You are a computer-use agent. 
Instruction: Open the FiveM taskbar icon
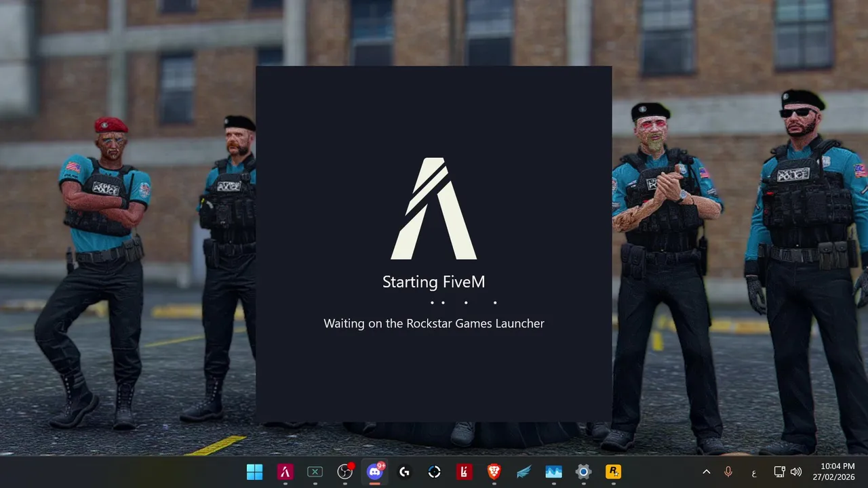click(285, 472)
